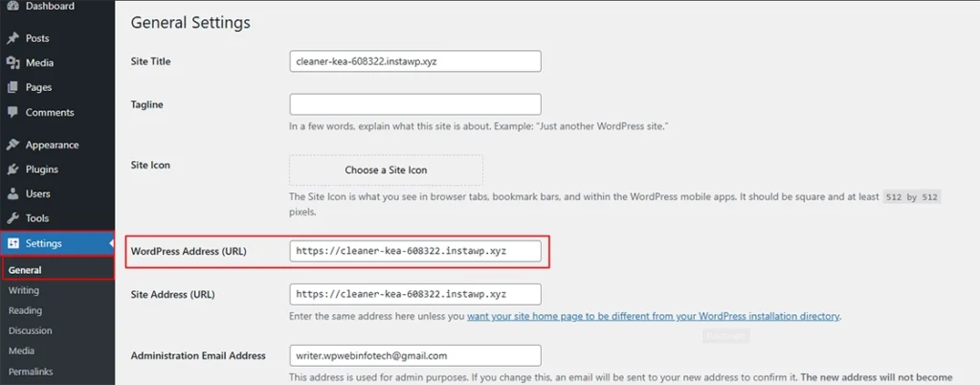Viewport: 980px width, 385px height.
Task: Click the Choose a Site Icon button
Action: (x=386, y=170)
